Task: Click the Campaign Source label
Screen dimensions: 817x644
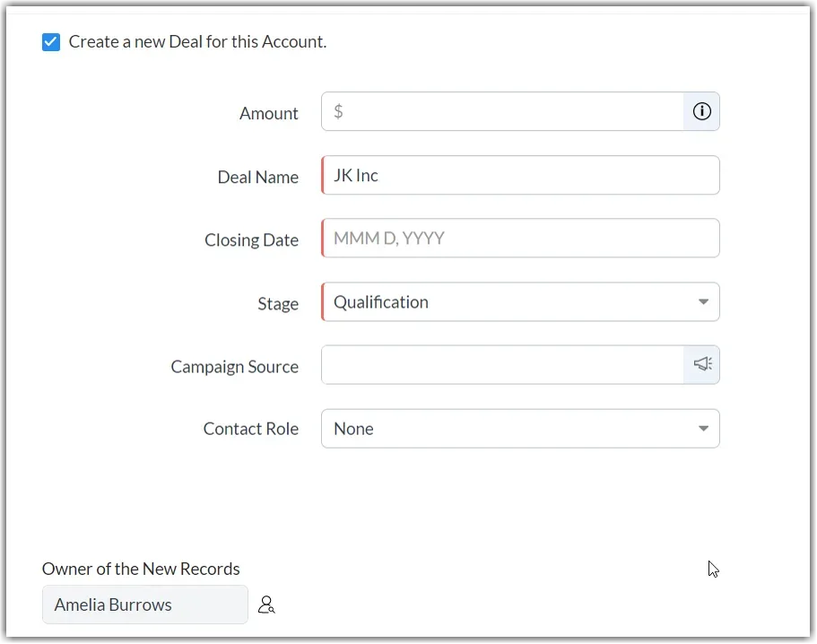Action: pyautogui.click(x=234, y=367)
